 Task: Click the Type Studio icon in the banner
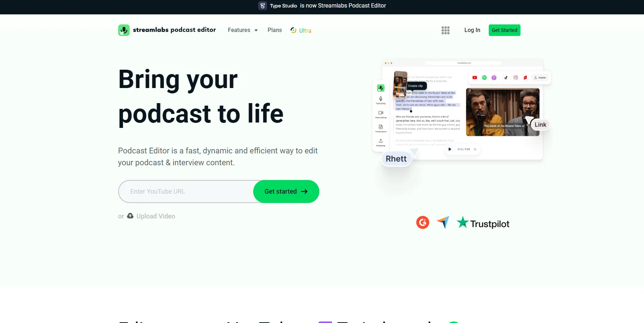point(263,6)
